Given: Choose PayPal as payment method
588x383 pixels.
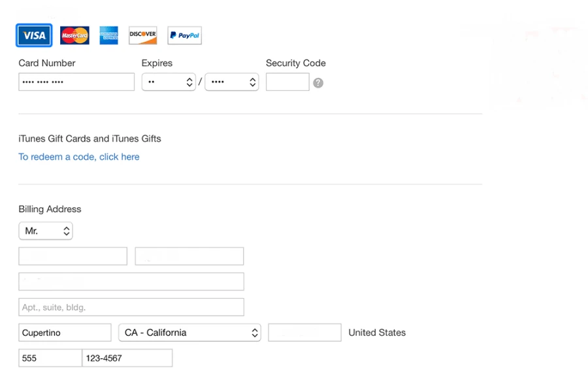Looking at the screenshot, I should (184, 35).
